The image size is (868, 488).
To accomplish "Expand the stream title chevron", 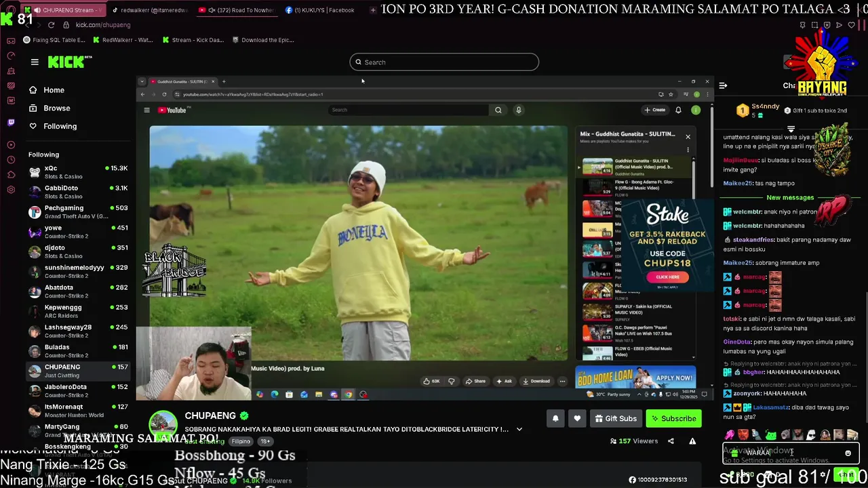I will (x=519, y=429).
